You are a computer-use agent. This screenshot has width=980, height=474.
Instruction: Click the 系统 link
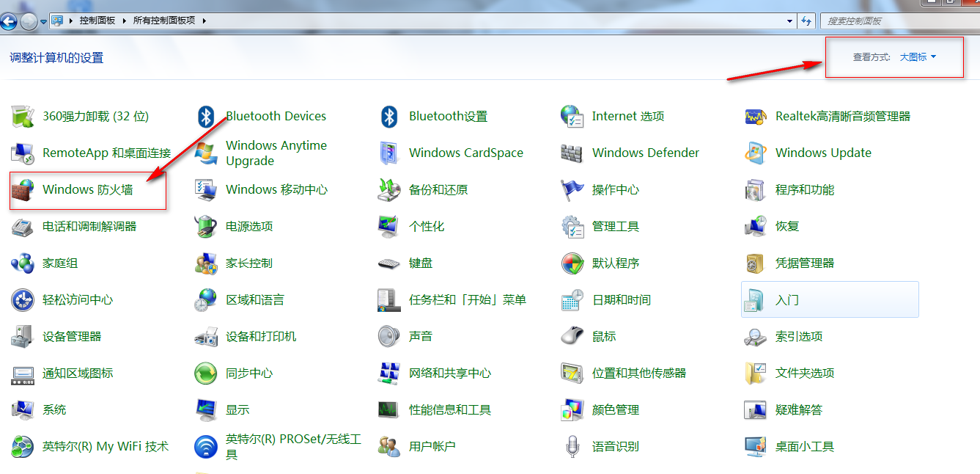54,409
